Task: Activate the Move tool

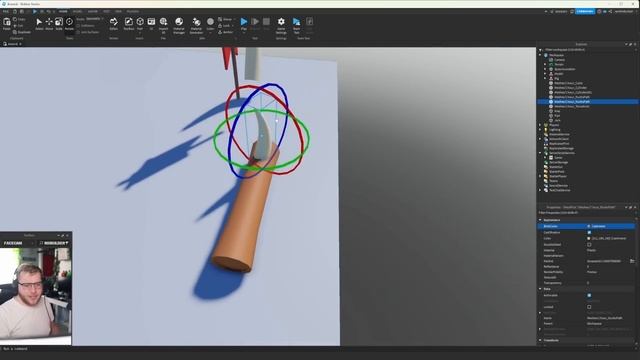Action: tap(49, 24)
